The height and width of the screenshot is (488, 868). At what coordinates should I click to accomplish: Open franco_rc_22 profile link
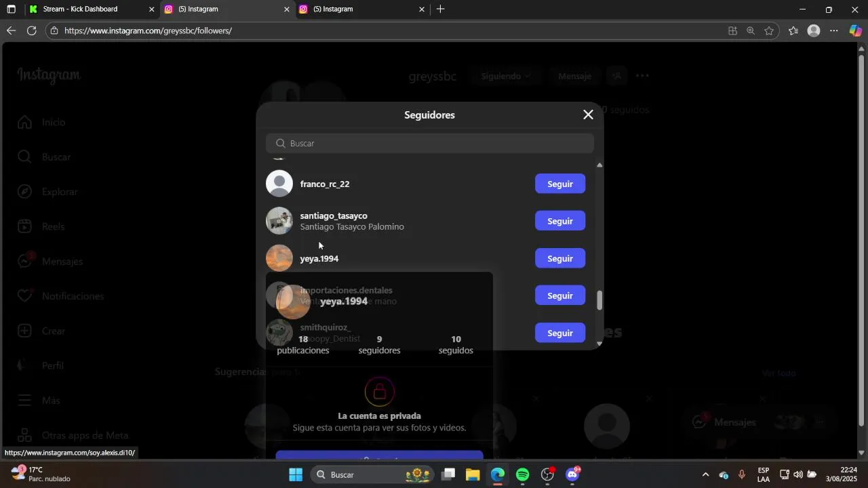coord(325,184)
